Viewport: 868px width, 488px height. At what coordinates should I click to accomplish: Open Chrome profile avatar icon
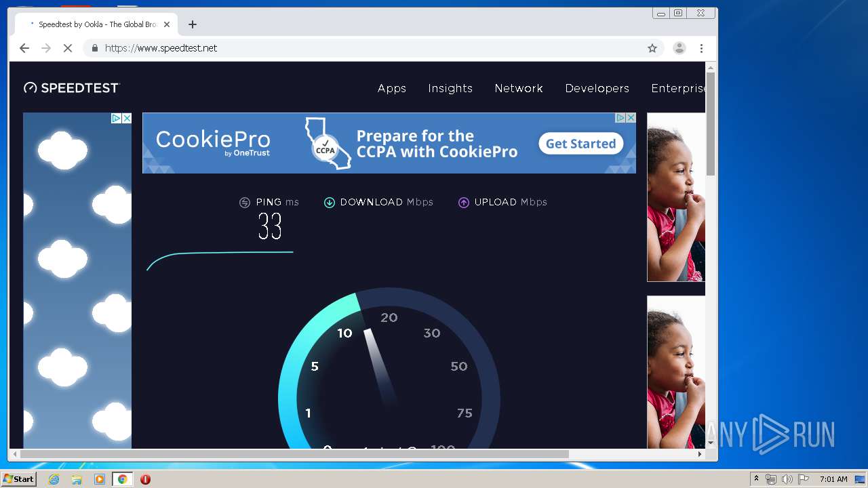tap(679, 48)
